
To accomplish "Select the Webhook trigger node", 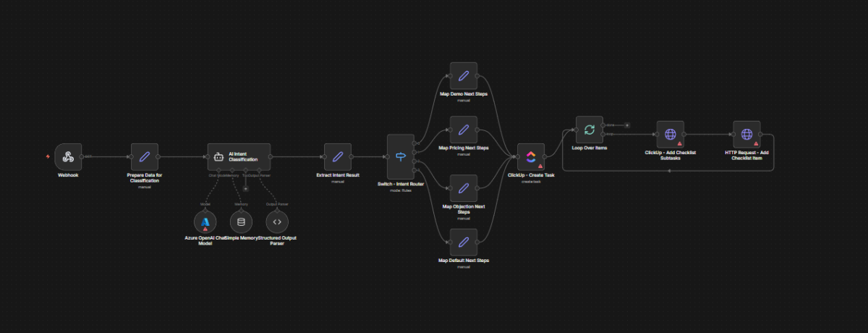I will pyautogui.click(x=67, y=156).
